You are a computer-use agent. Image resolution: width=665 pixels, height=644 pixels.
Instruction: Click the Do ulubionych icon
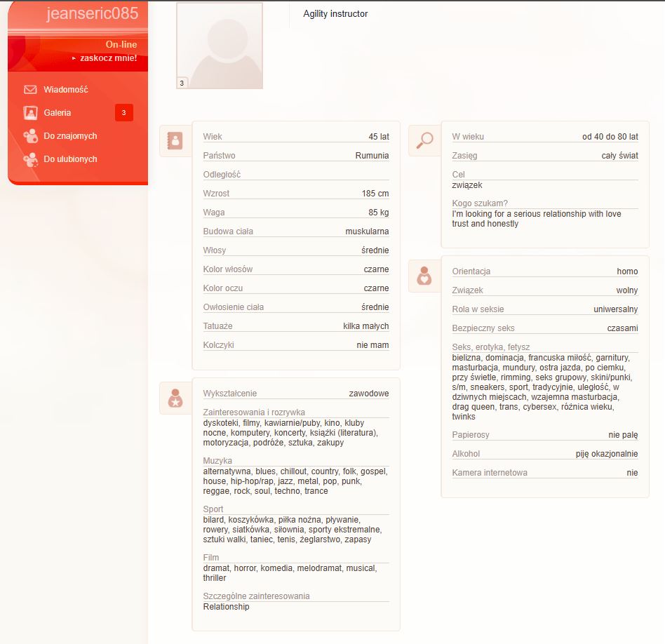click(31, 159)
